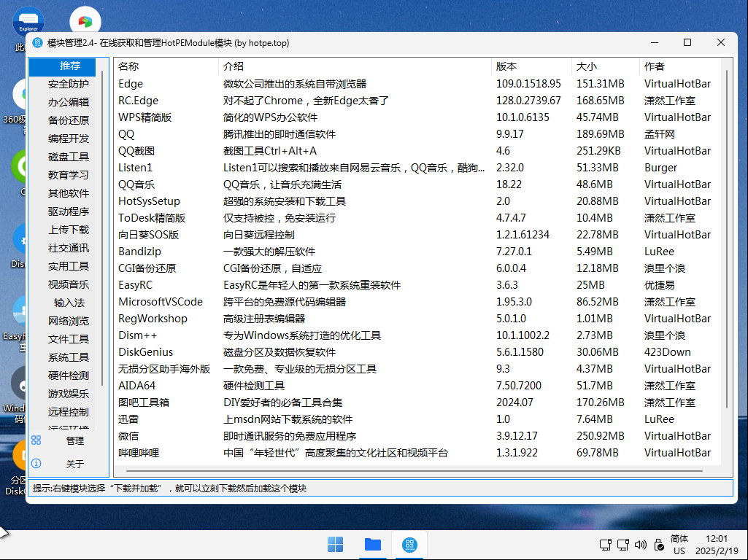The image size is (748, 560).
Task: Select the 网络浏览 category
Action: tap(63, 321)
